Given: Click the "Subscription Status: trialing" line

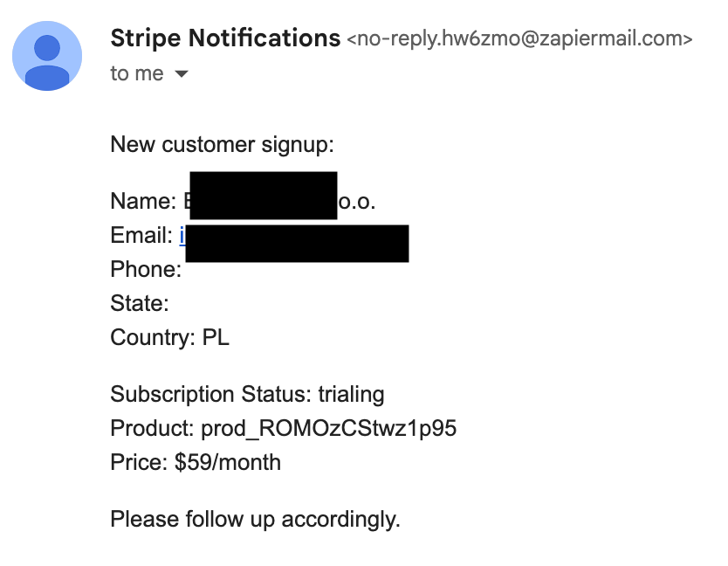Looking at the screenshot, I should (247, 395).
